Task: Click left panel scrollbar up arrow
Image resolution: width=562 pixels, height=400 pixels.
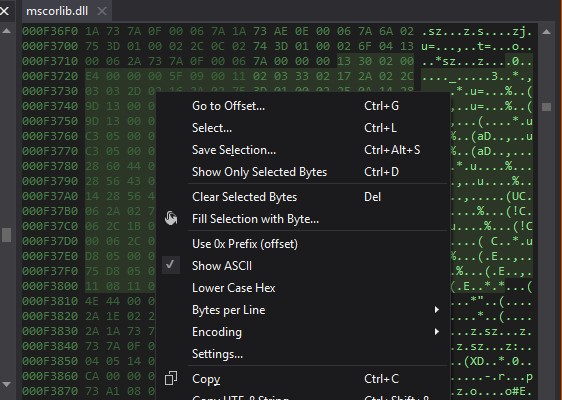Action: (x=6, y=31)
